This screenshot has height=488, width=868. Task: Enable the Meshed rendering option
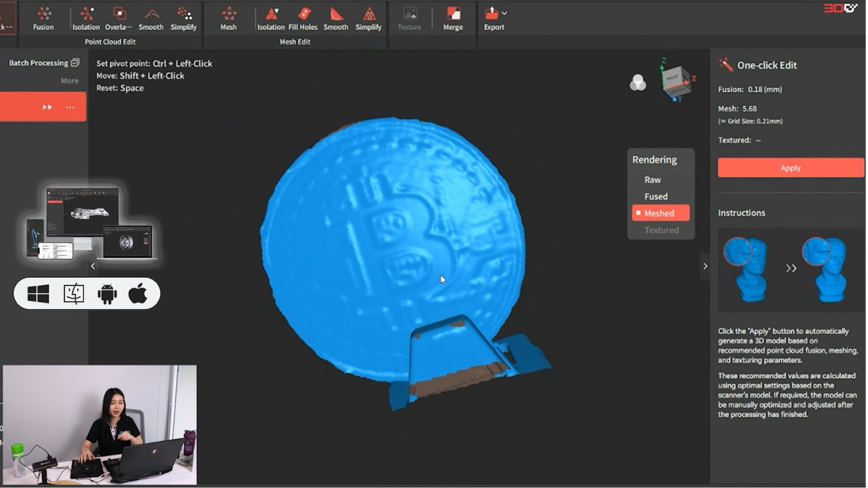[660, 212]
